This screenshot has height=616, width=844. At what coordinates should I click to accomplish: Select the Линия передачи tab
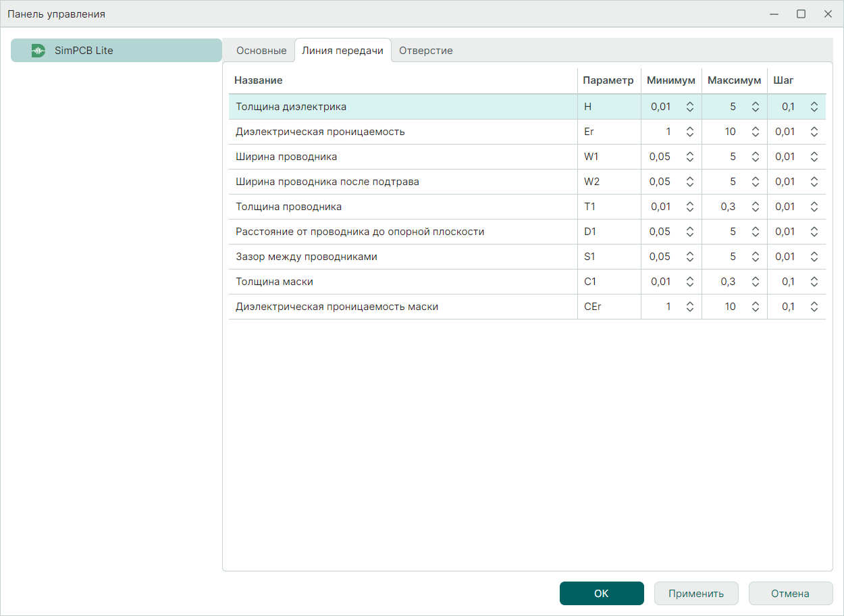[x=343, y=51]
